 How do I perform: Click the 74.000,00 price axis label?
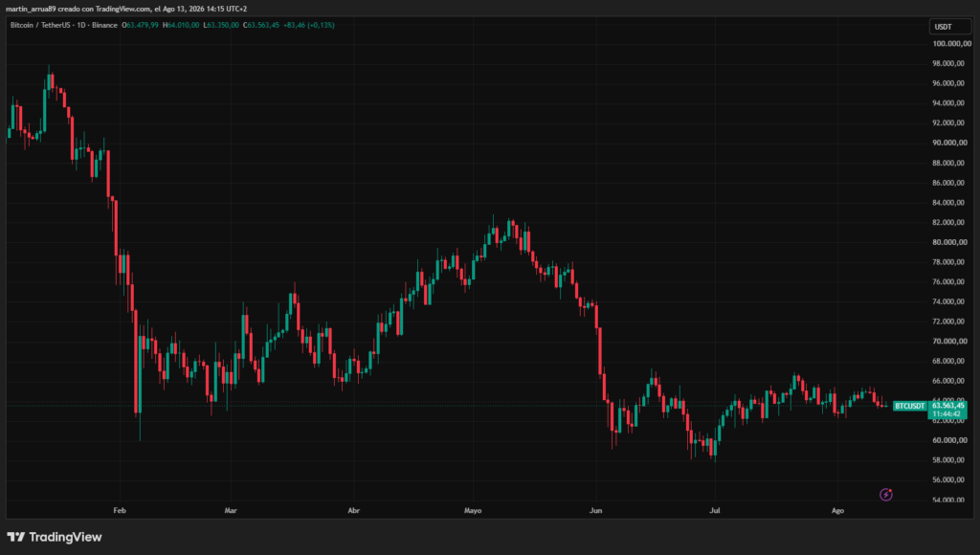[x=948, y=301]
